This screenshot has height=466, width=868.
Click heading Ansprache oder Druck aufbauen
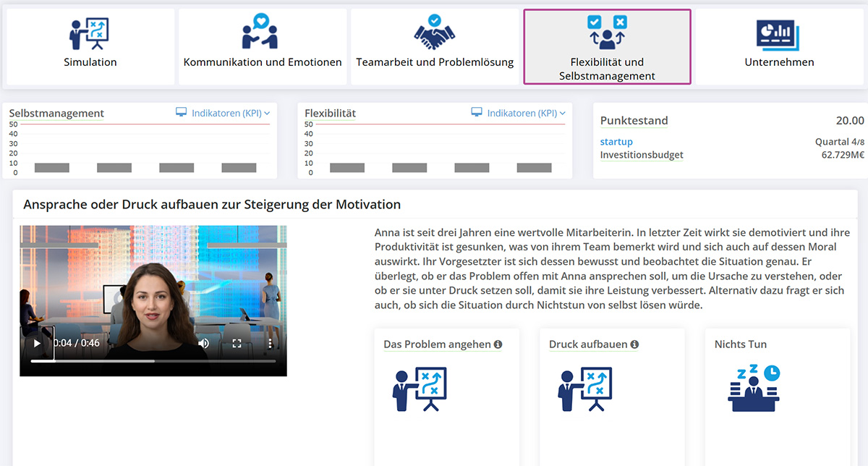pyautogui.click(x=212, y=204)
